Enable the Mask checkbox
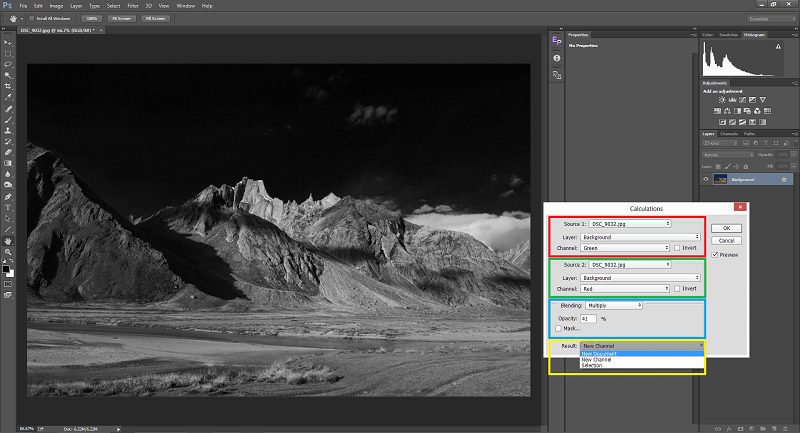 pos(558,328)
